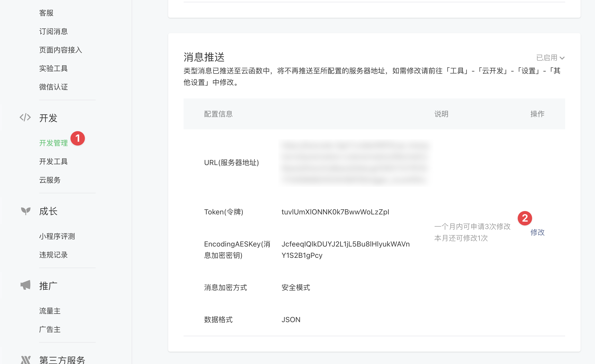Expand the 已启用 status dropdown
The height and width of the screenshot is (364, 595).
550,58
